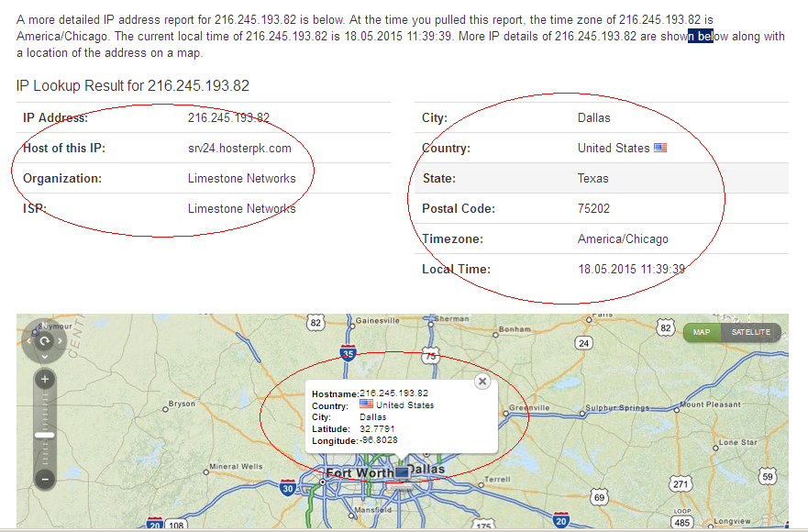Image resolution: width=808 pixels, height=532 pixels.
Task: Pan map down with the compass arrow
Action: pyautogui.click(x=45, y=356)
